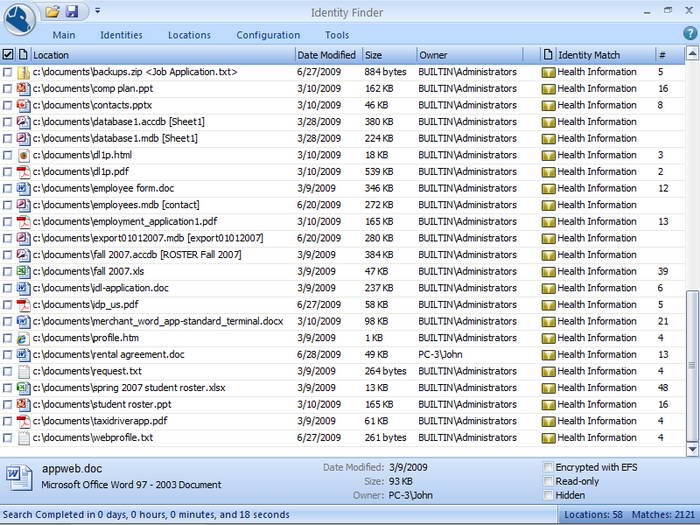This screenshot has width=700, height=525.
Task: Click the PDF icon of idp_us.pdf
Action: tap(23, 305)
